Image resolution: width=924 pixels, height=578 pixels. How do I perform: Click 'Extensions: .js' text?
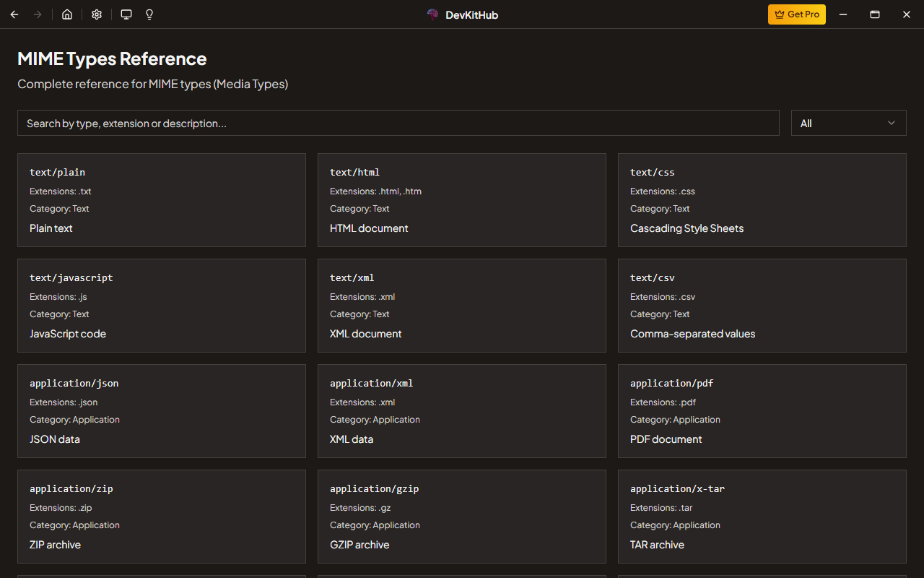pos(58,297)
